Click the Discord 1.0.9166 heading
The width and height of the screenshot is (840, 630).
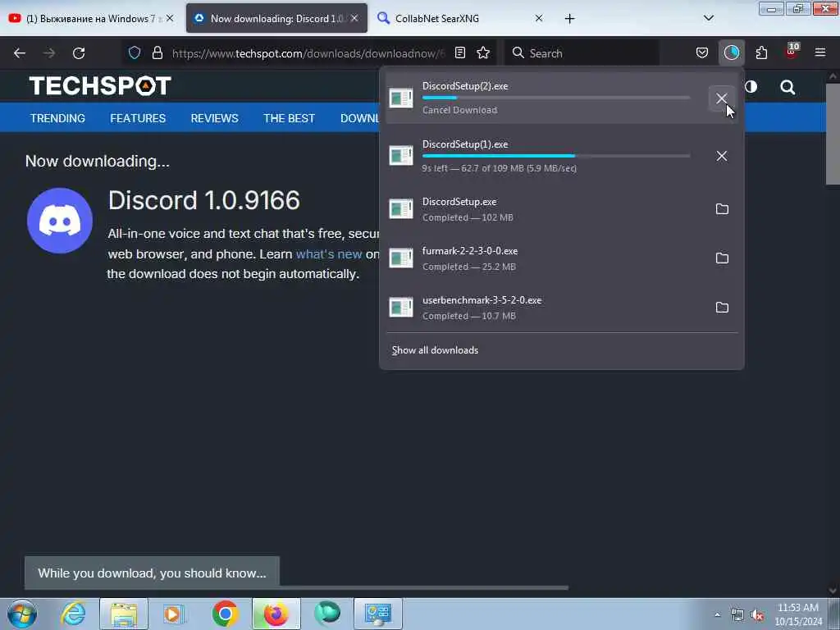click(204, 200)
